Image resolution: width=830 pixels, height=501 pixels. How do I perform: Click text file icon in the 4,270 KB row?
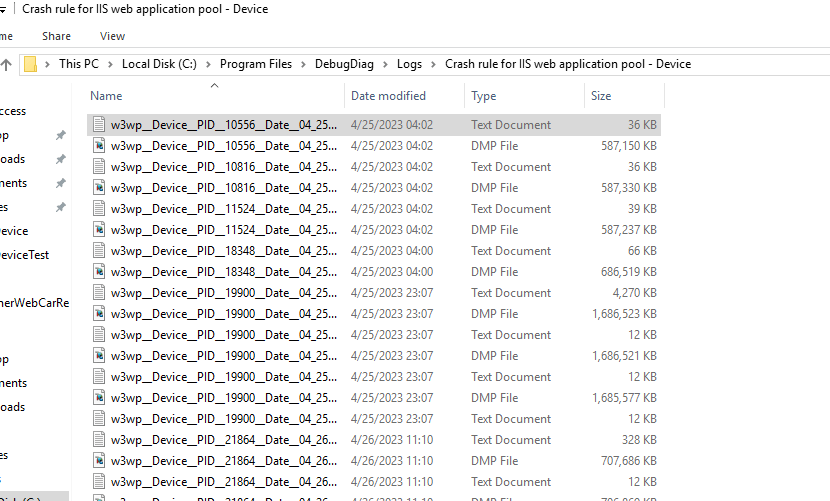click(98, 293)
